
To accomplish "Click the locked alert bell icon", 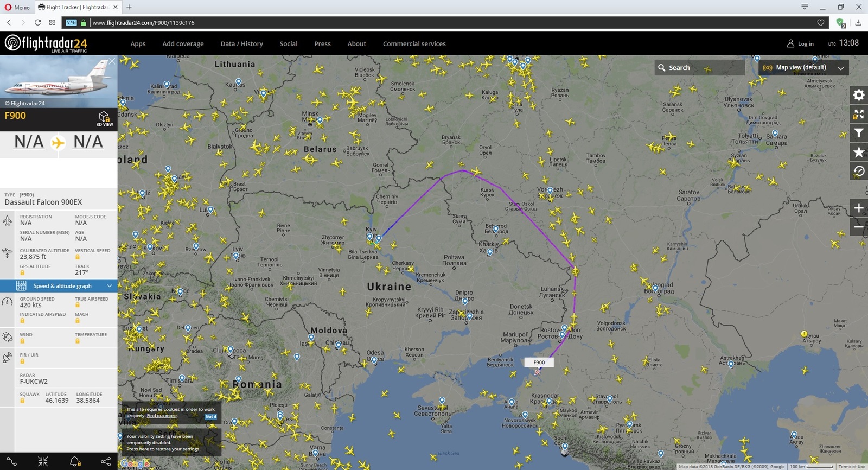I will pos(75,461).
